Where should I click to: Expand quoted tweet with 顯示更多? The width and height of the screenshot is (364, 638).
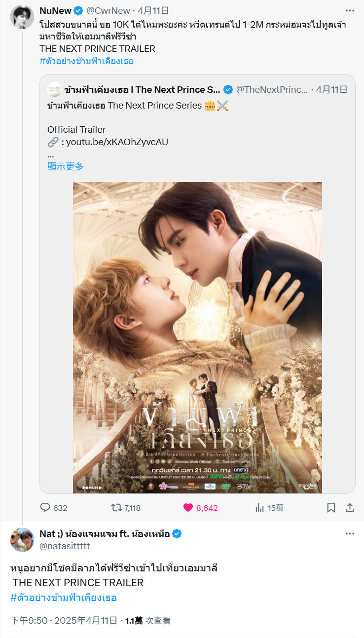(x=66, y=166)
